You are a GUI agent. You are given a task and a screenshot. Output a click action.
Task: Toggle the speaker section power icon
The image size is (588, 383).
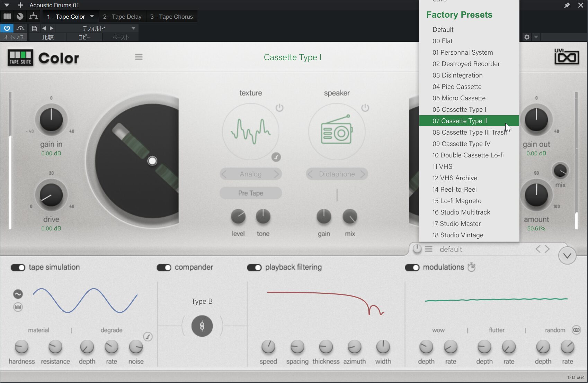coord(365,108)
